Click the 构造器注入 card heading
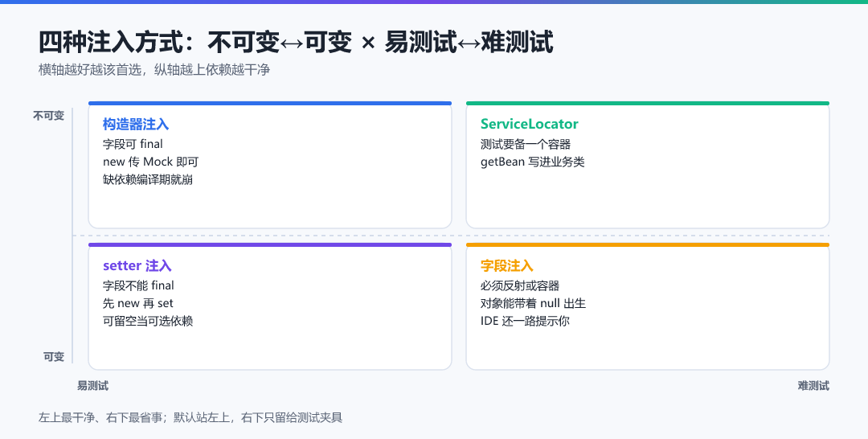 [136, 124]
